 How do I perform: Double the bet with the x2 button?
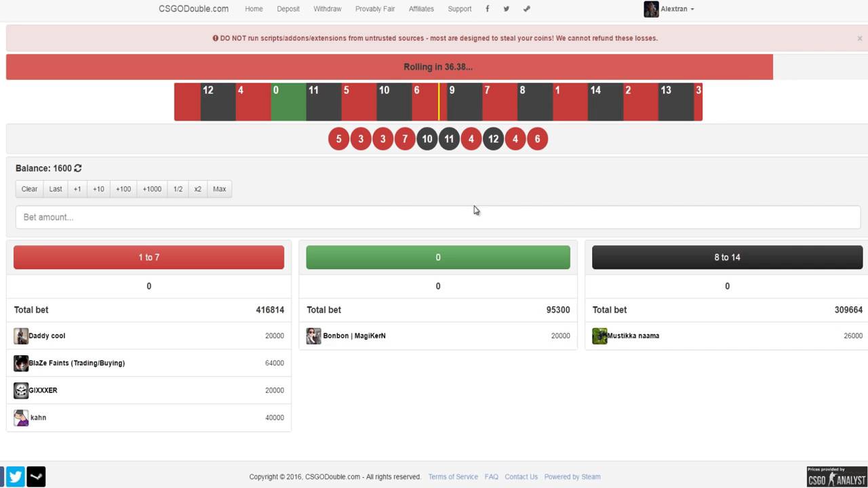pos(197,189)
